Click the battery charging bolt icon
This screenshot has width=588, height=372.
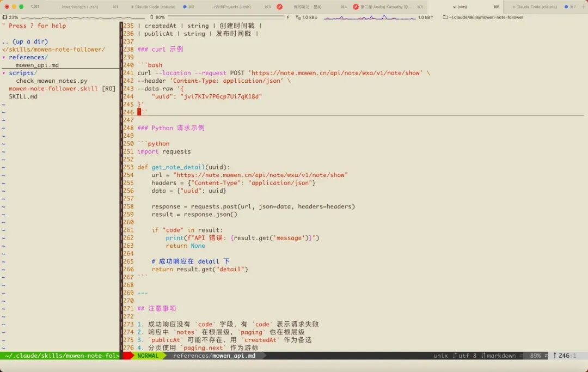[287, 17]
